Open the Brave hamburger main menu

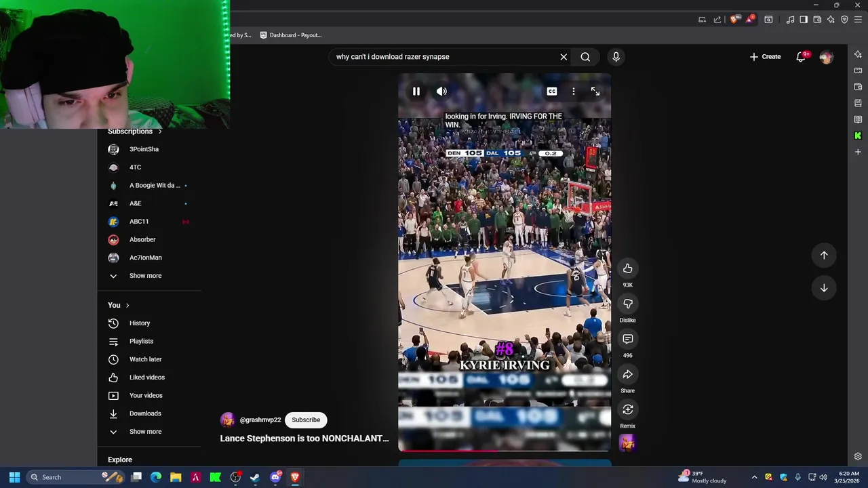858,20
